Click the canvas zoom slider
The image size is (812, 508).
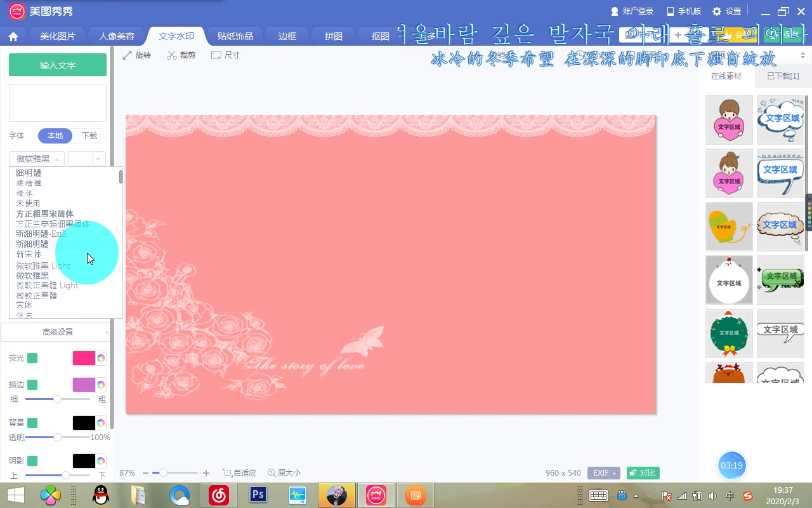[176, 473]
